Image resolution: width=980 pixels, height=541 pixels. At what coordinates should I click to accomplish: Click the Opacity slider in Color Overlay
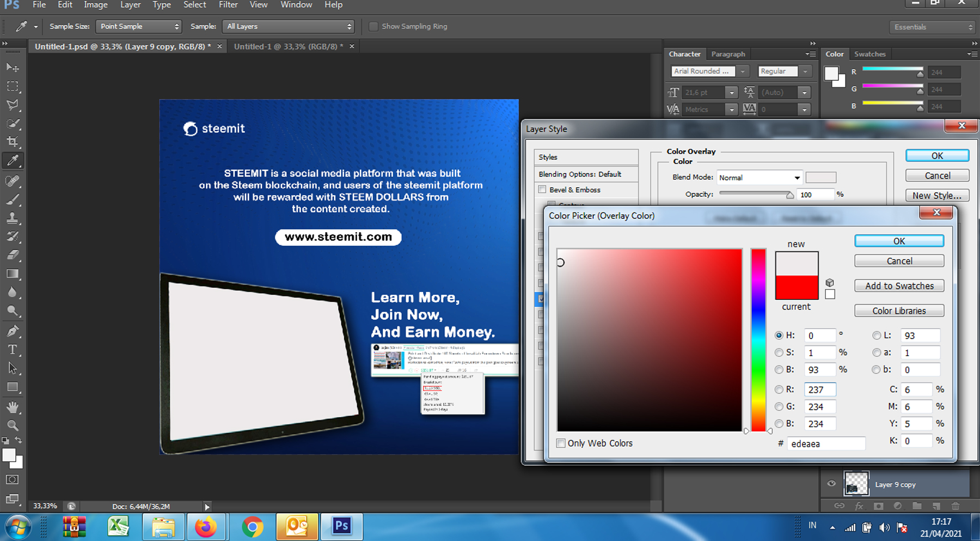click(x=756, y=194)
